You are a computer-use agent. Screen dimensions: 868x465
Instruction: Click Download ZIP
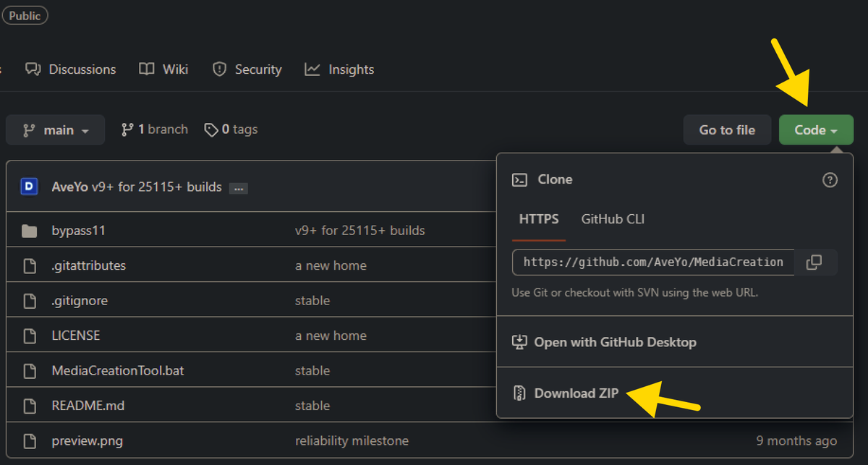pos(576,393)
